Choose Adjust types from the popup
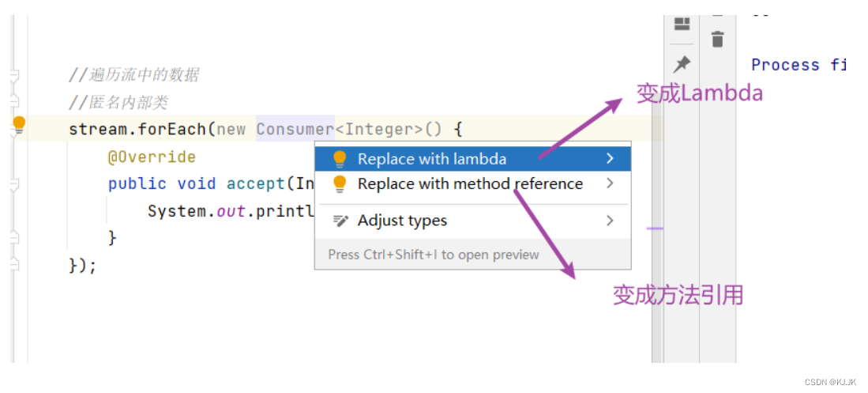 coord(473,221)
